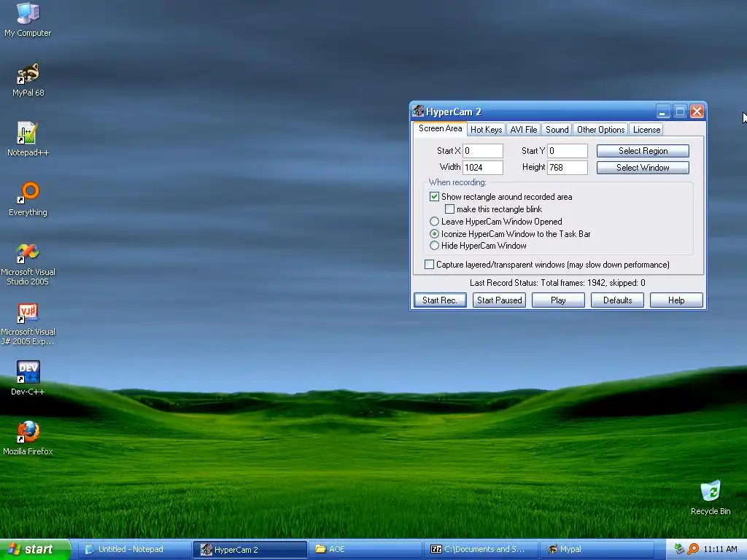The image size is (747, 560).
Task: Switch to the Hot Keys tab
Action: [x=487, y=130]
